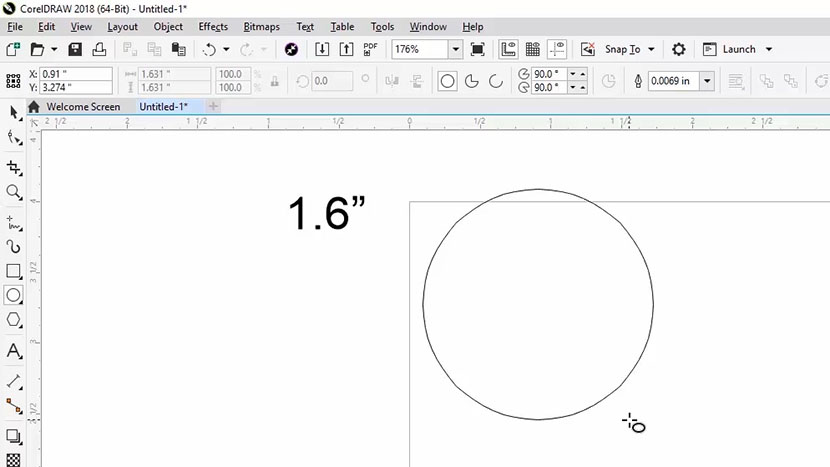Switch ellipse shape to Pie mode
The image size is (830, 467).
[x=471, y=81]
